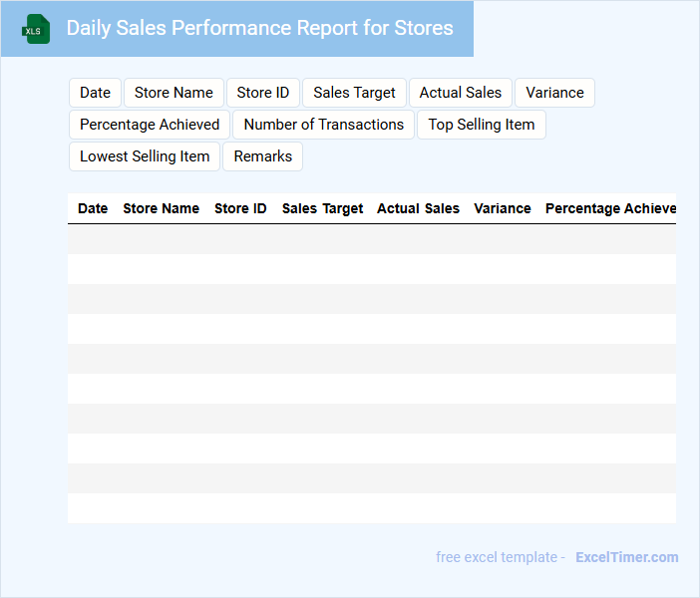Screen dimensions: 700x598
Task: Click the Top Selling Item tag
Action: coord(482,125)
